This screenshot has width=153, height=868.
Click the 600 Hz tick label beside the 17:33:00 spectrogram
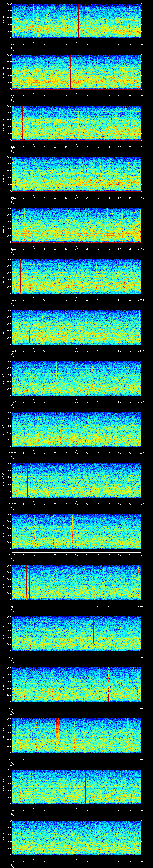coord(9,120)
